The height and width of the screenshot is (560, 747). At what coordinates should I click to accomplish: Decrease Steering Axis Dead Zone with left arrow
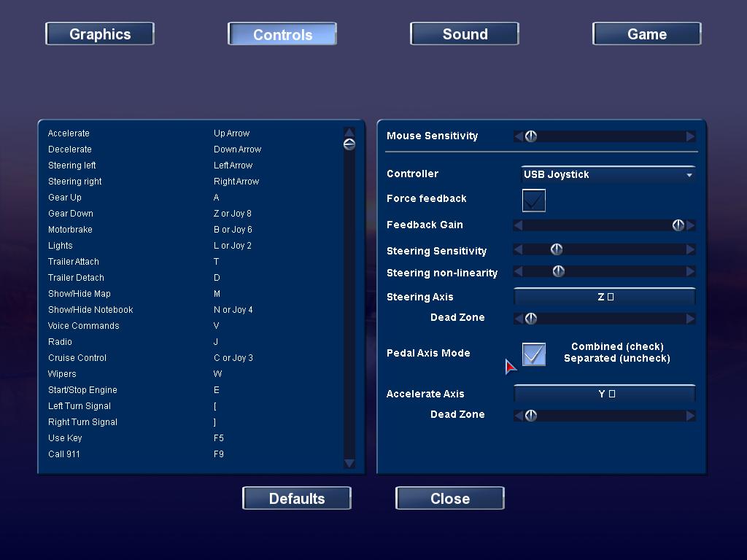pos(519,319)
